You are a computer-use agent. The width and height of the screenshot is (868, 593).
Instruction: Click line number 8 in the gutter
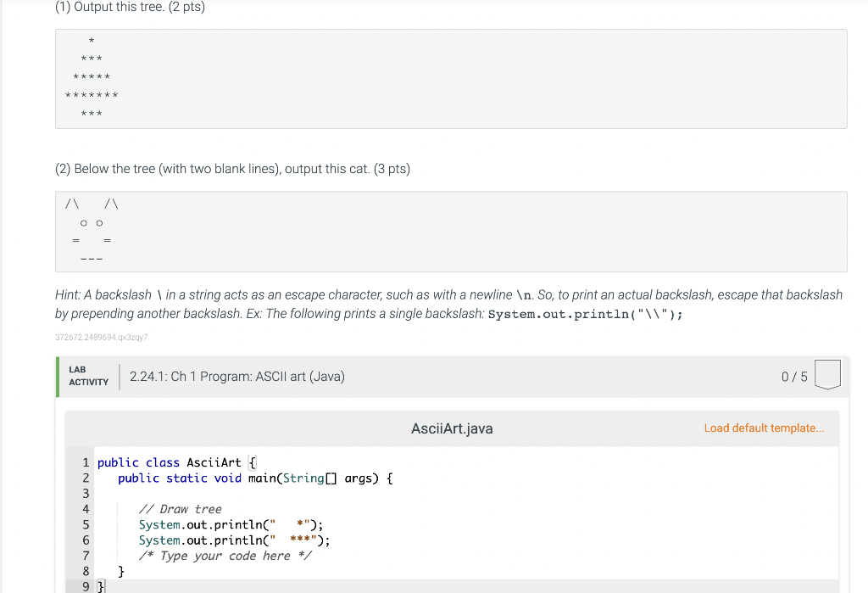tap(86, 571)
